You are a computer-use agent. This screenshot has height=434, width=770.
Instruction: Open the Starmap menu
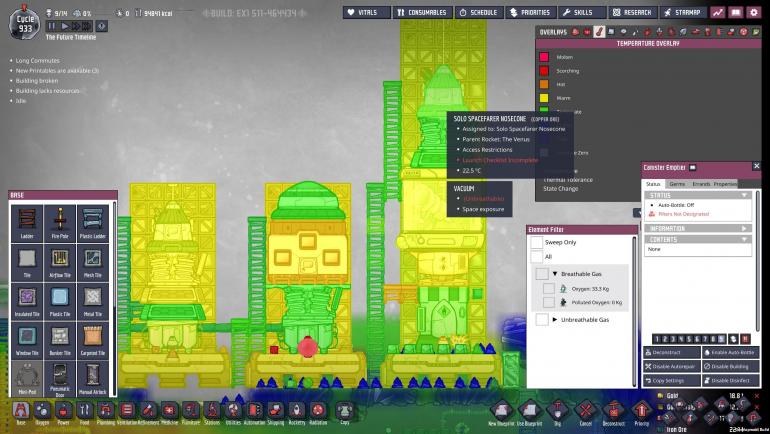click(x=683, y=12)
